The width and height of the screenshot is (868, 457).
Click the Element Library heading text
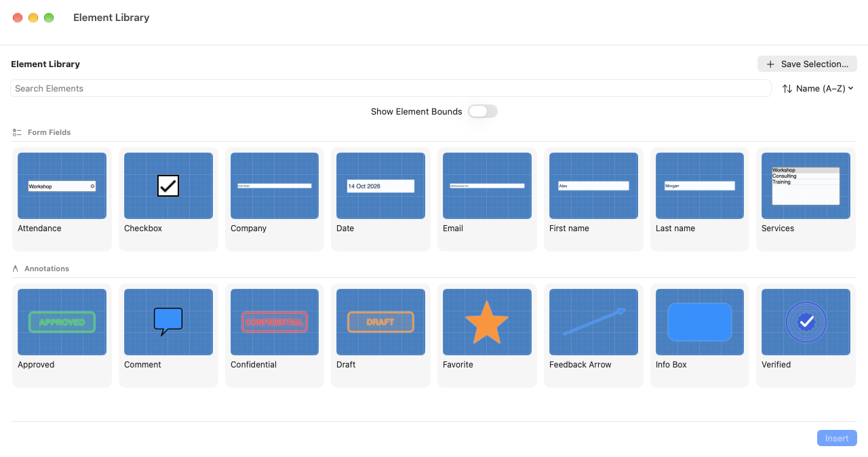tap(45, 64)
